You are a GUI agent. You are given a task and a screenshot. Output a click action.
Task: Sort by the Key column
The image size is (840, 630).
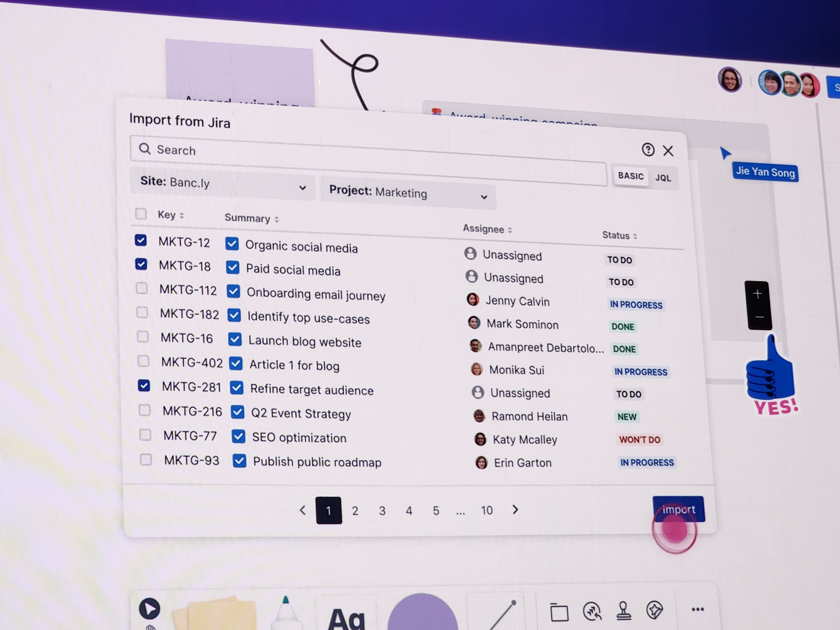pyautogui.click(x=171, y=215)
